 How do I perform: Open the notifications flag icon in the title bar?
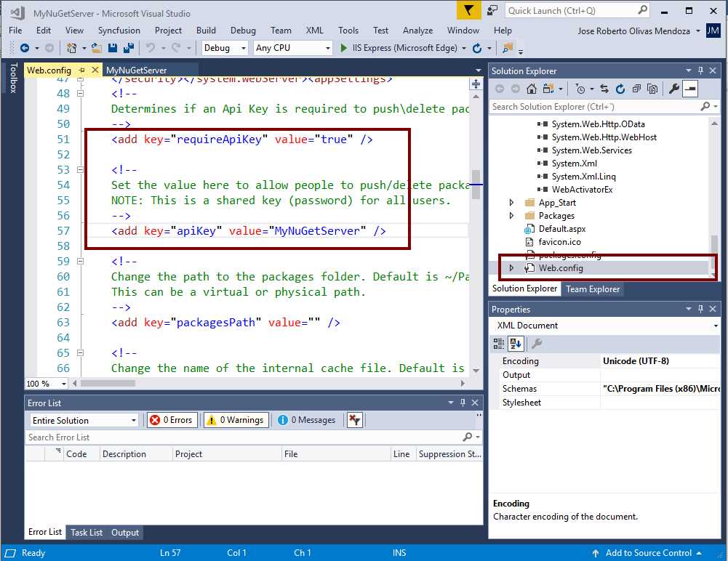coord(468,10)
